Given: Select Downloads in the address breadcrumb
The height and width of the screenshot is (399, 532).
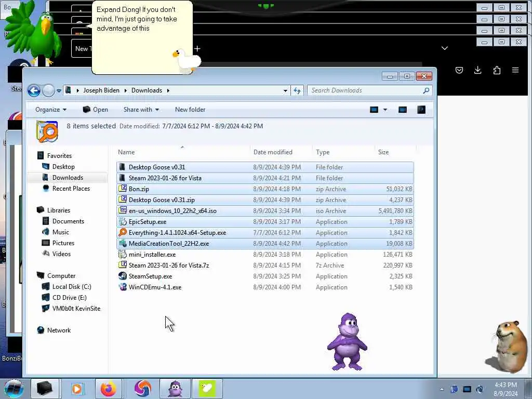Looking at the screenshot, I should 147,90.
